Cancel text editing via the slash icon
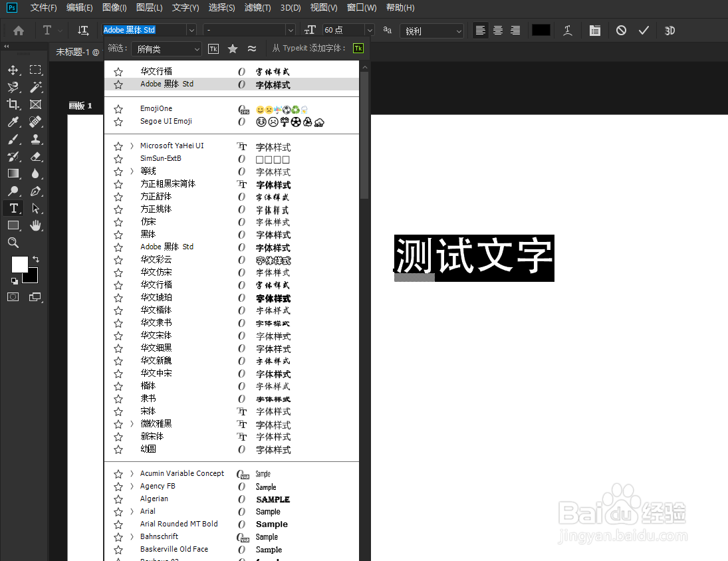Viewport: 728px width, 561px height. (x=620, y=30)
